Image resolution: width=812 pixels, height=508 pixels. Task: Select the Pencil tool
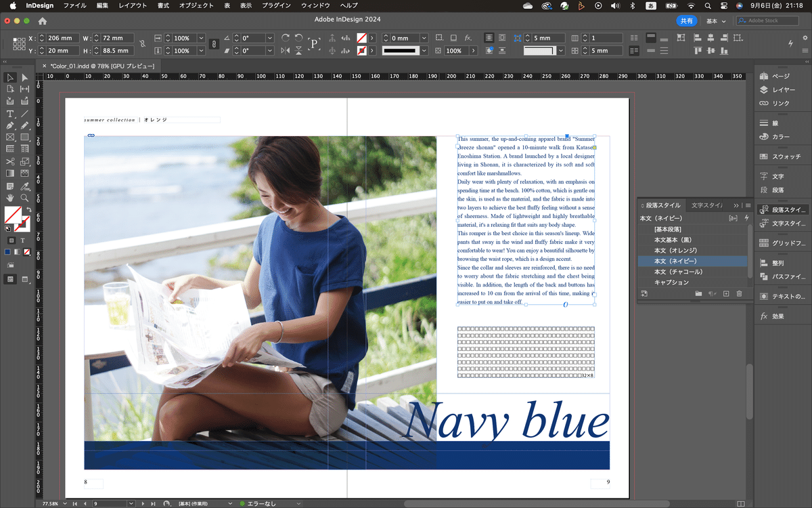tap(24, 125)
